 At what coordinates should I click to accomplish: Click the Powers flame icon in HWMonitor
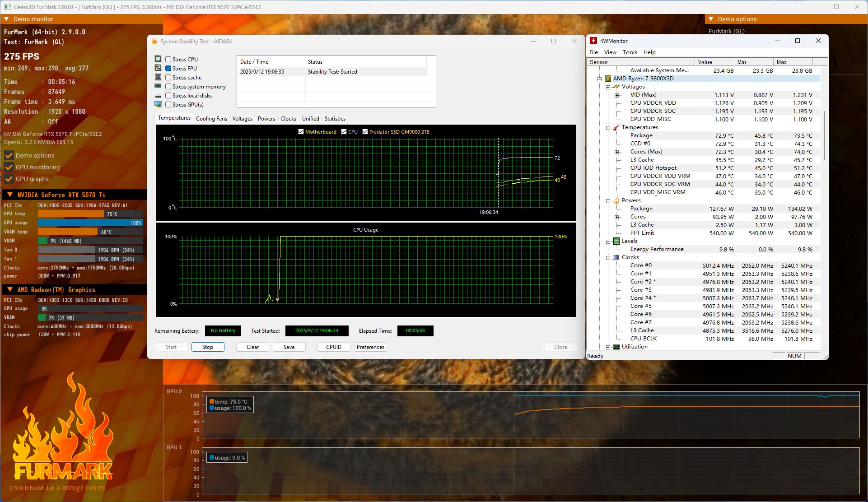tap(616, 200)
